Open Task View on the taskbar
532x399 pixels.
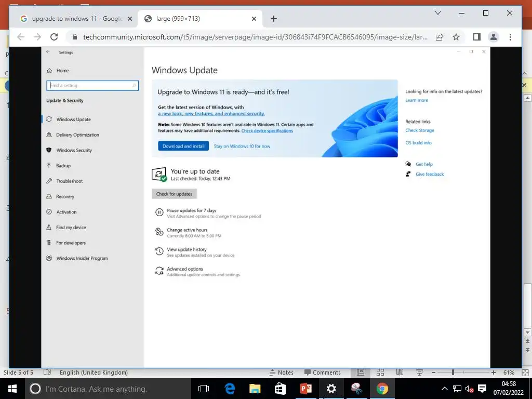[x=204, y=389]
